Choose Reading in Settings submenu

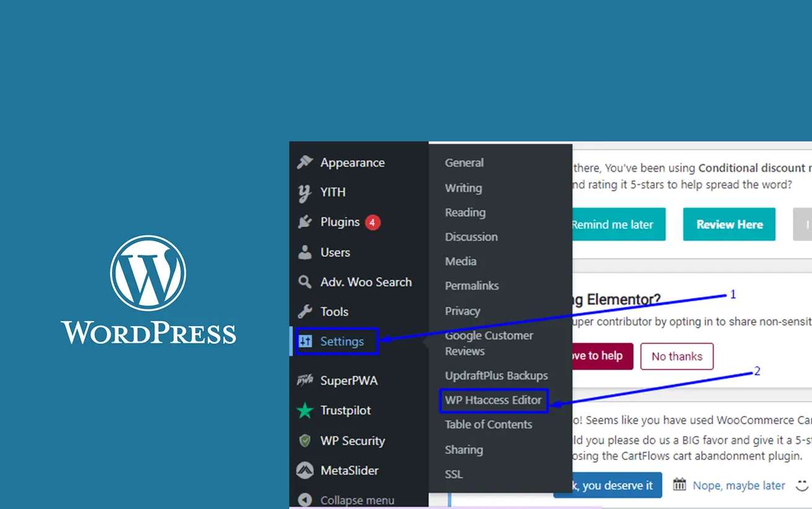click(465, 212)
